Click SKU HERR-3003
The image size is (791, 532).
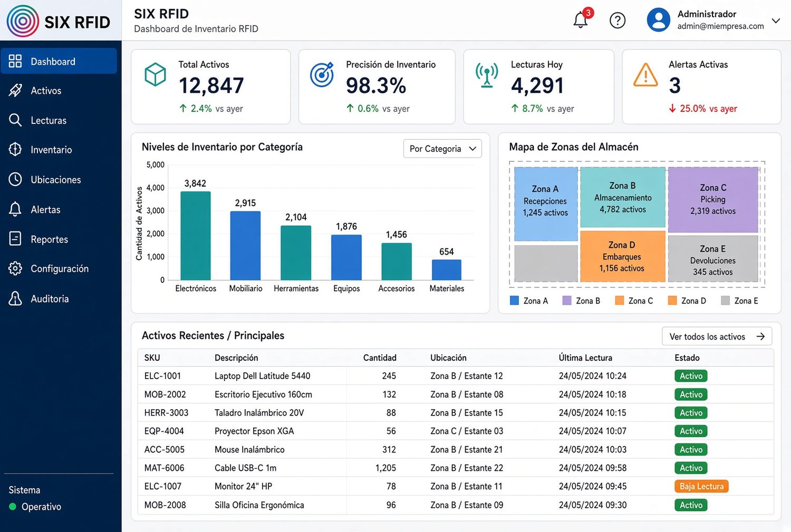(166, 413)
